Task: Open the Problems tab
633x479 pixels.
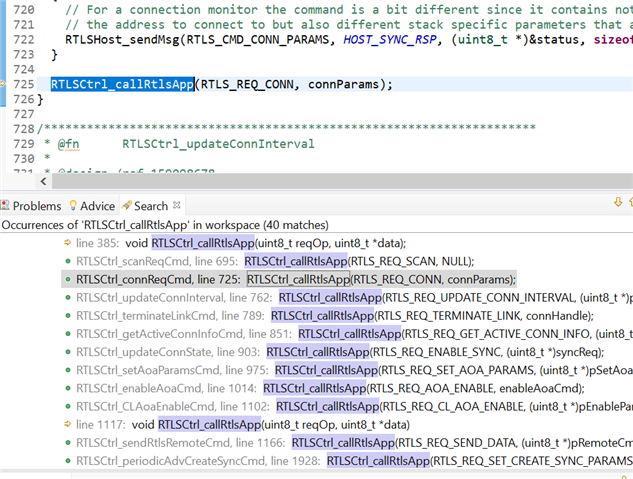Action: (x=31, y=206)
